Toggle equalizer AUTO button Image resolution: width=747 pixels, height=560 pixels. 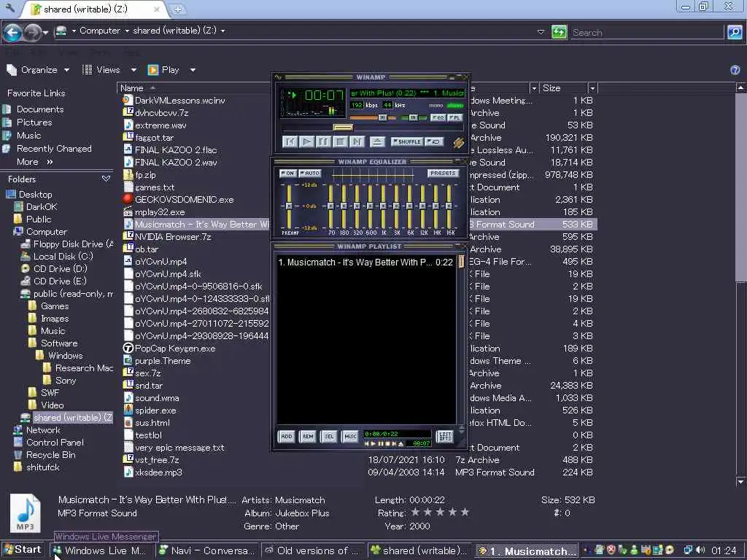[x=309, y=173]
